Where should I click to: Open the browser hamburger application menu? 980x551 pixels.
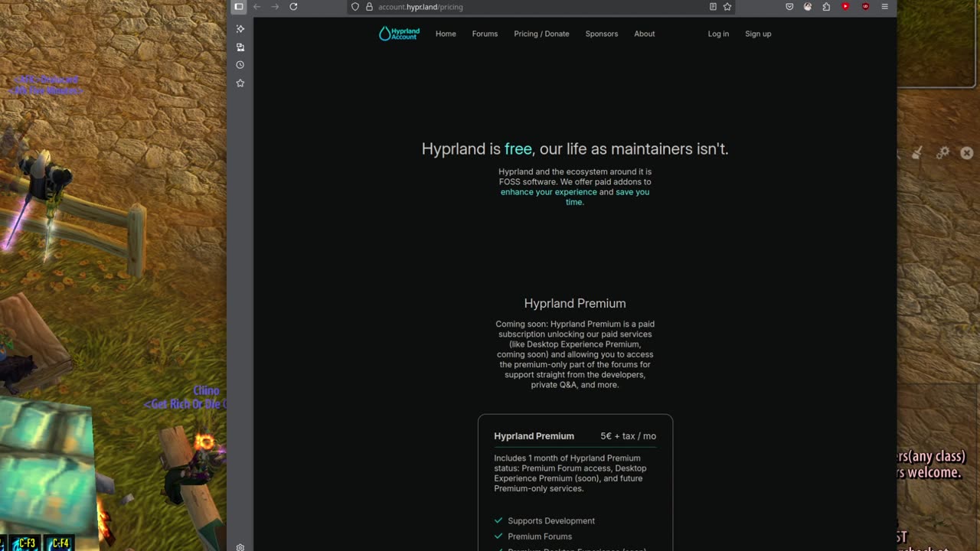[885, 7]
